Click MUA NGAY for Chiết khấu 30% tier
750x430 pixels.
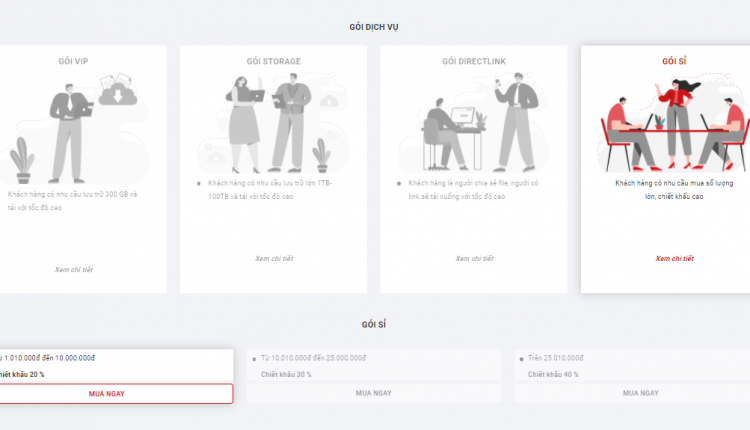[374, 393]
